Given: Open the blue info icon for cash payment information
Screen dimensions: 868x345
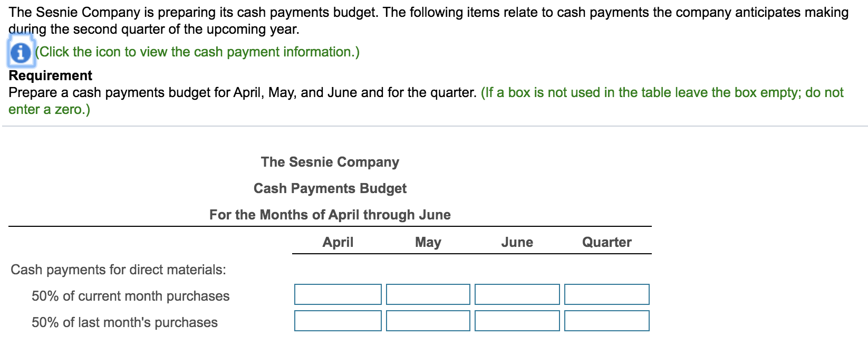Looking at the screenshot, I should pos(21,52).
